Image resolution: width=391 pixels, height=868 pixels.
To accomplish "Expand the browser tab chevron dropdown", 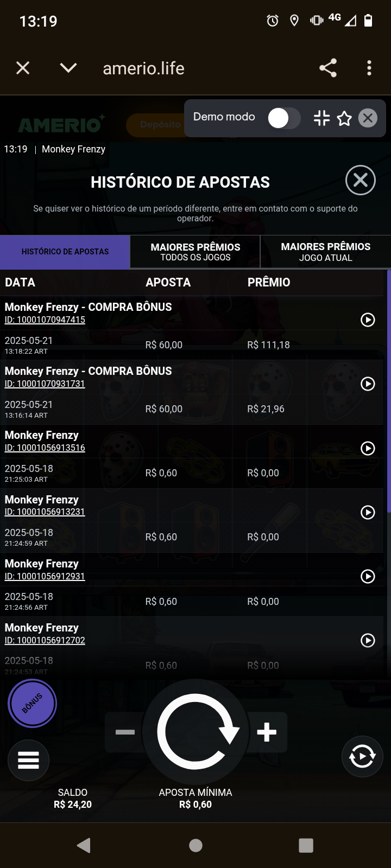I will tap(68, 68).
